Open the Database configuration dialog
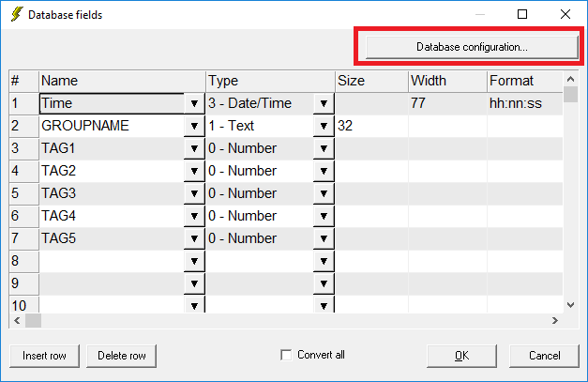Image resolution: width=588 pixels, height=382 pixels. pos(472,47)
